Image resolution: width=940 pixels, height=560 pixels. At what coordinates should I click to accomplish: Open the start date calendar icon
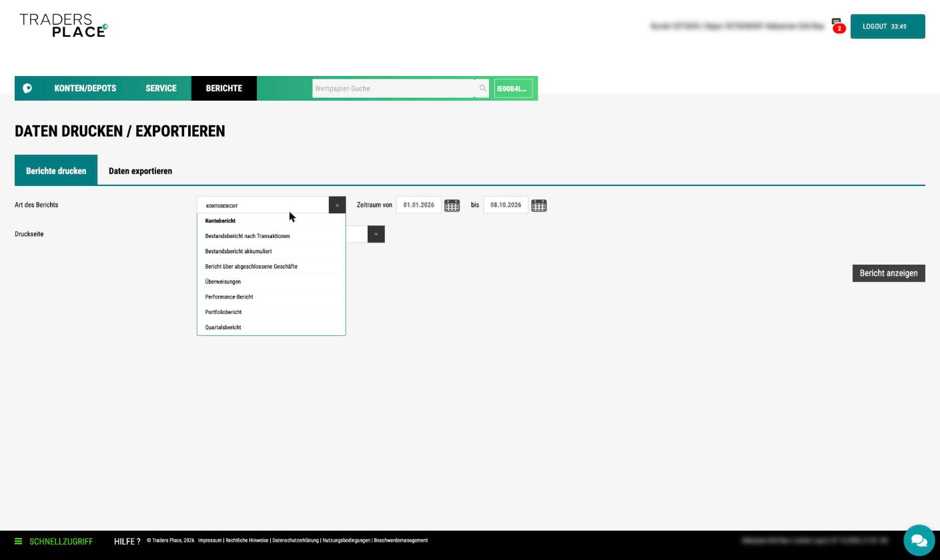[x=452, y=205]
